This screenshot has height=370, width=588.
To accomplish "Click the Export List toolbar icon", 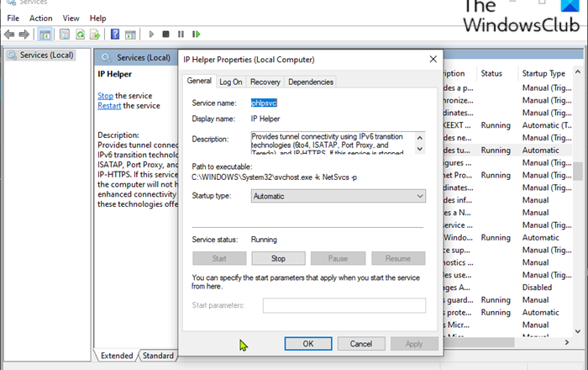I will 95,34.
